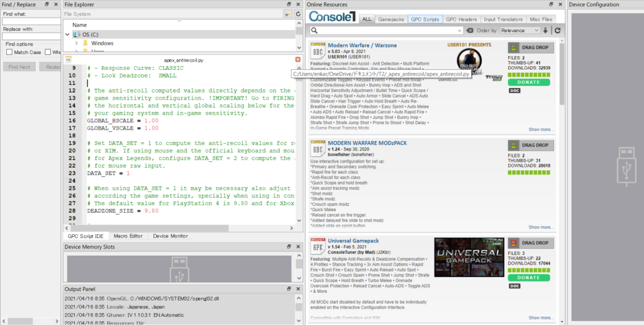
Task: Switch to the Gamepacks tab
Action: click(391, 20)
